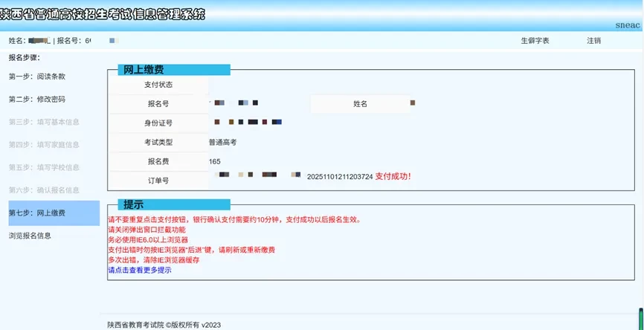The height and width of the screenshot is (330, 644).
Task: Click the 支付成功! status text
Action: (393, 176)
